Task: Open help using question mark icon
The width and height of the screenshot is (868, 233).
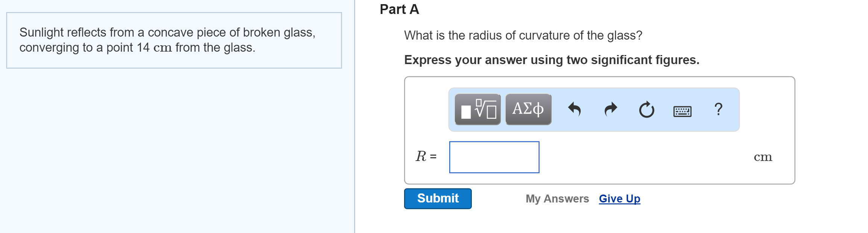Action: [718, 109]
